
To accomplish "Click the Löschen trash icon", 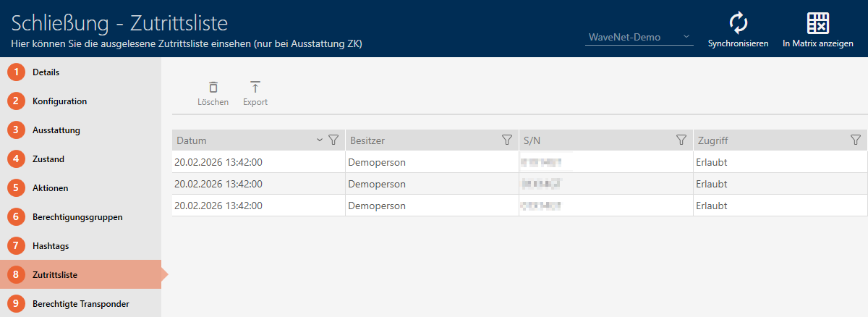I will pos(213,88).
